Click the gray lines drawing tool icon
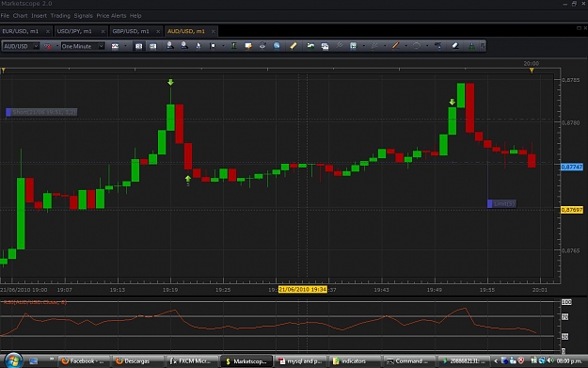 374,46
